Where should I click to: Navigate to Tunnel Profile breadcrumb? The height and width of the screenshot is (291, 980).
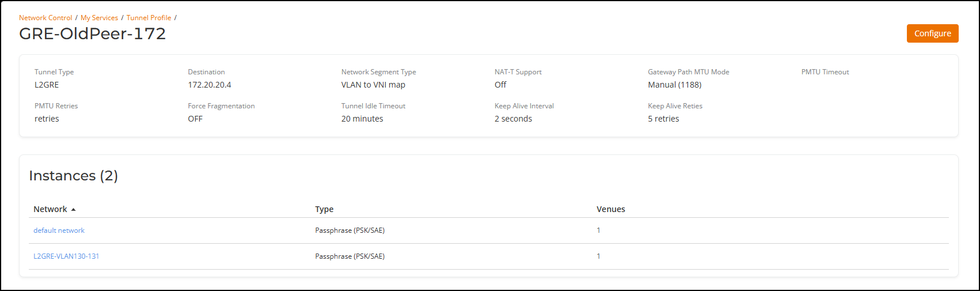tap(149, 18)
